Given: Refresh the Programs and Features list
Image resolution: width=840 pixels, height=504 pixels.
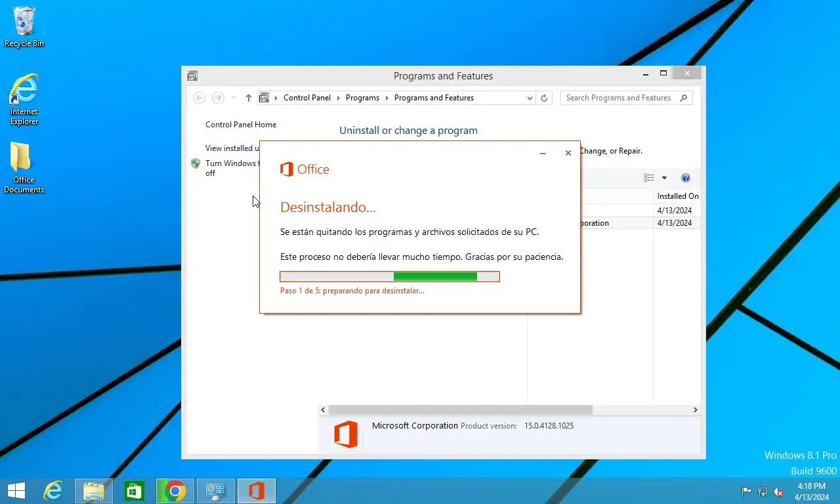Looking at the screenshot, I should point(544,98).
